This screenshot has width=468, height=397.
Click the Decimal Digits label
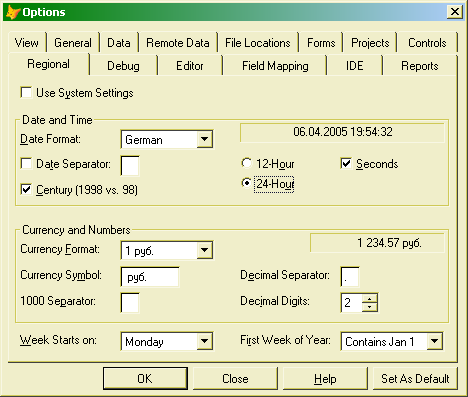[275, 301]
